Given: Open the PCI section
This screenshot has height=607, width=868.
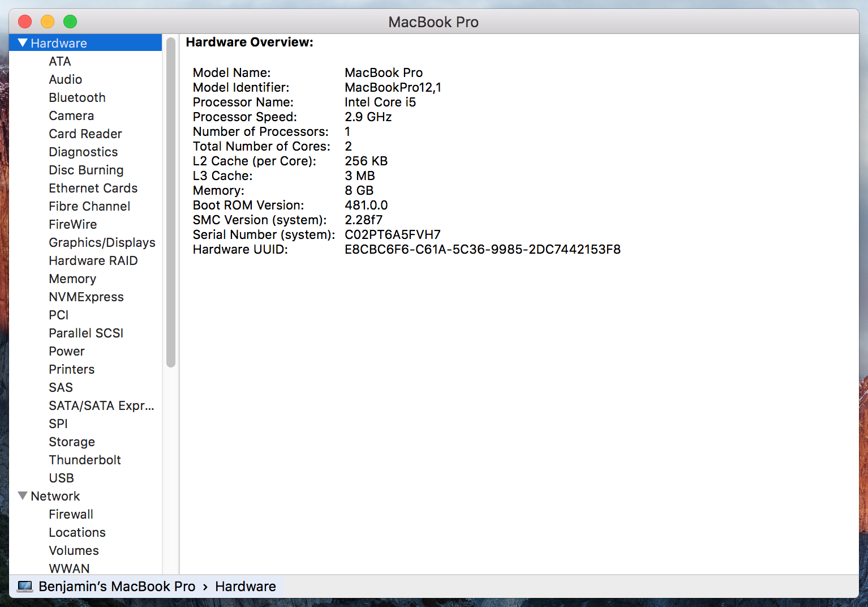Looking at the screenshot, I should (x=59, y=315).
